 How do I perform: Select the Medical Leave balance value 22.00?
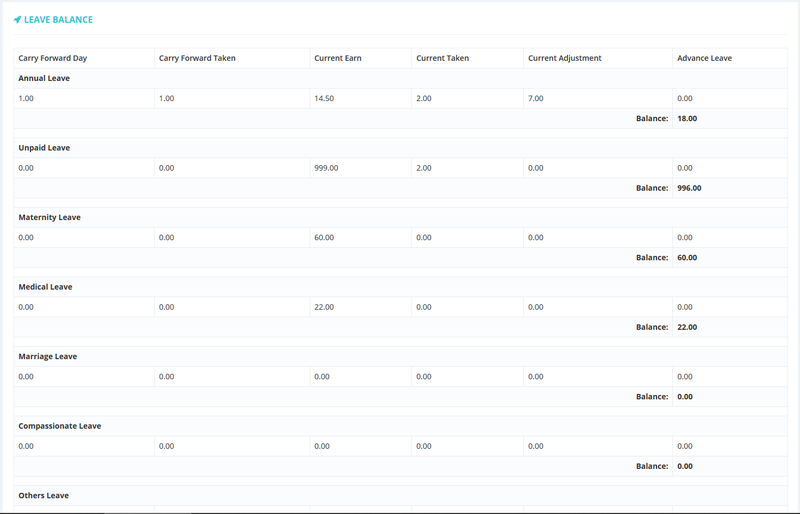[x=687, y=327]
